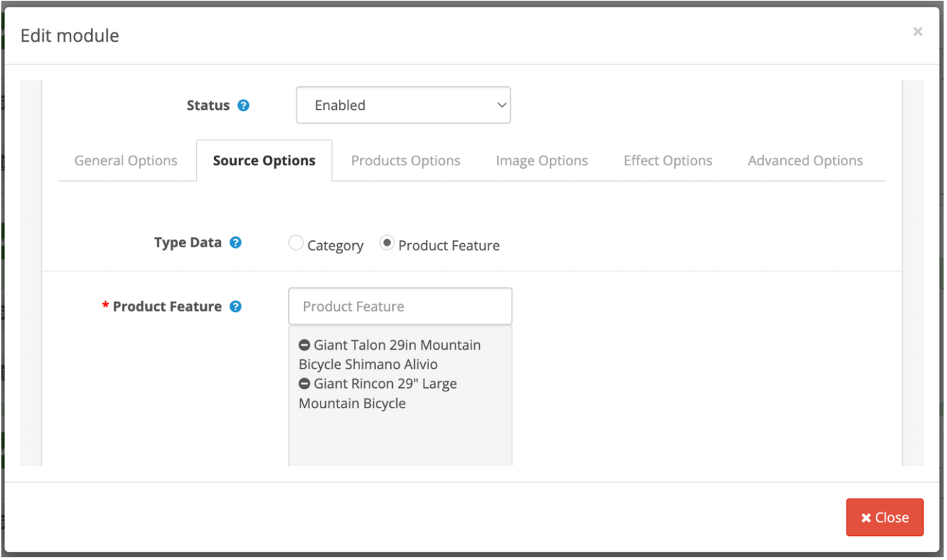Remove Giant Rincon 29" product via minus icon
Viewport: 947px width, 560px height.
[305, 384]
